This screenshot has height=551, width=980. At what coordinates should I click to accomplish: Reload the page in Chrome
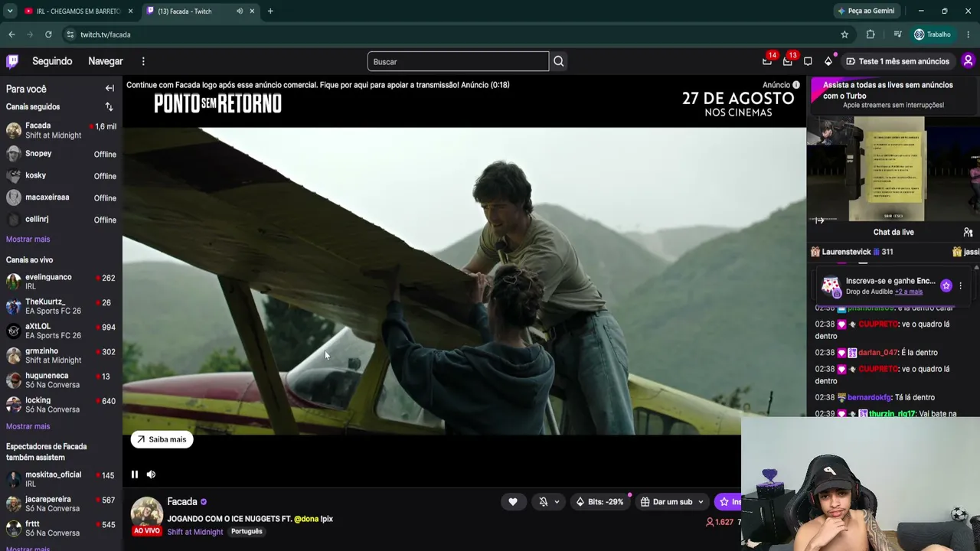[x=48, y=34]
